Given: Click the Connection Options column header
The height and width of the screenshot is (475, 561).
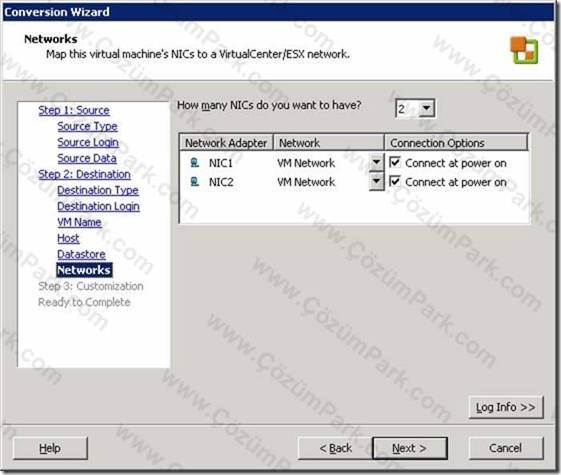Looking at the screenshot, I should click(x=456, y=143).
